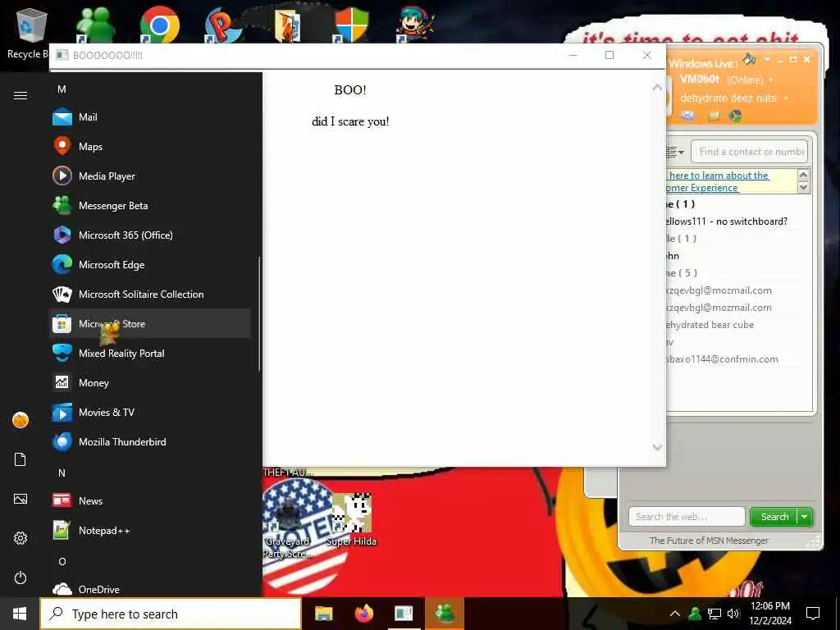
Task: Launch Messenger Beta from the Start list
Action: [x=149, y=205]
